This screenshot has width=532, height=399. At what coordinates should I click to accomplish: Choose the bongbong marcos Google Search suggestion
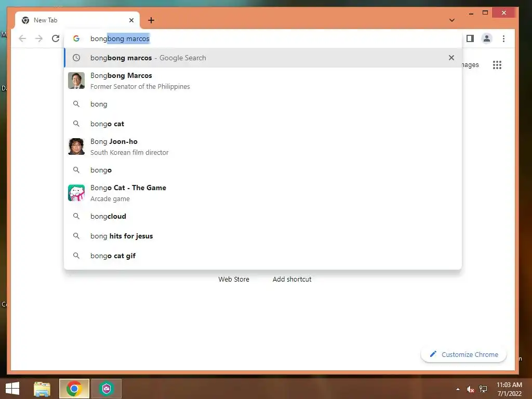263,58
